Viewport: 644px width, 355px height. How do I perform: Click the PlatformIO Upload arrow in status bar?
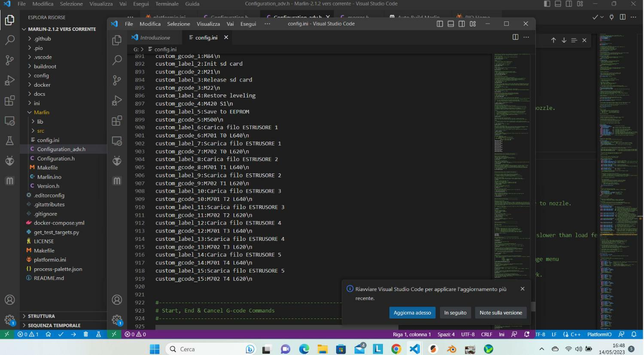pyautogui.click(x=73, y=334)
